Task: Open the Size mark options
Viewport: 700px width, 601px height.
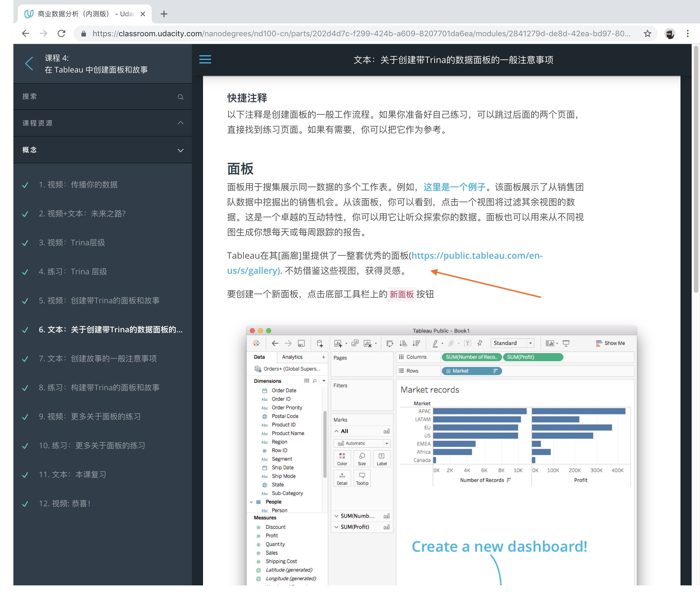Action: [x=361, y=459]
